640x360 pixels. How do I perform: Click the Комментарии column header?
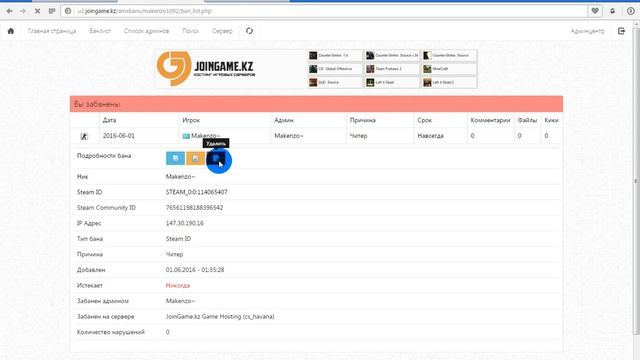point(490,120)
